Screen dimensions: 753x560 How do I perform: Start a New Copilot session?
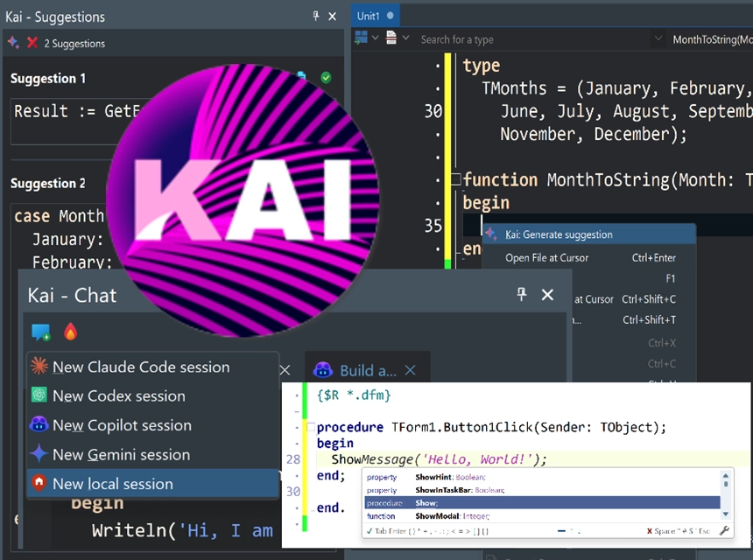click(152, 425)
